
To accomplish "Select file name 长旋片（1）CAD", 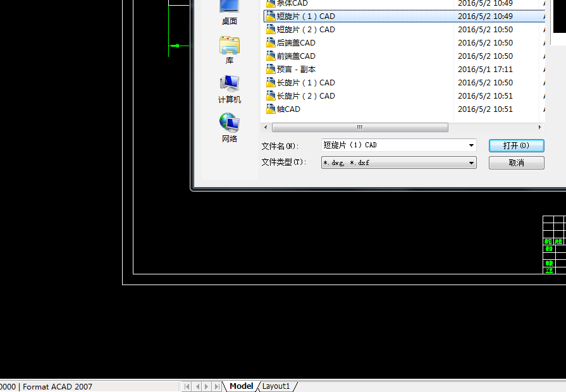I will click(x=305, y=83).
